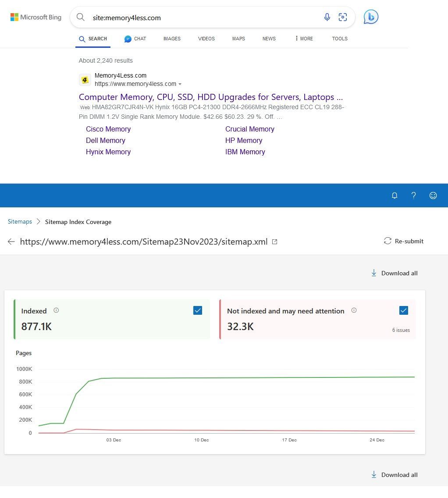
Task: Click the Memory4Less favicon in search results
Action: [85, 80]
